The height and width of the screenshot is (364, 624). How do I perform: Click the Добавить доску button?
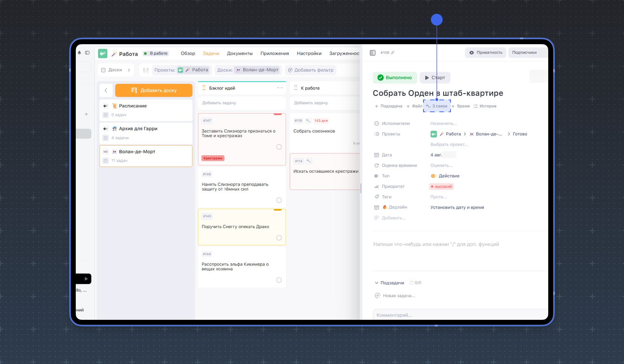tap(154, 90)
